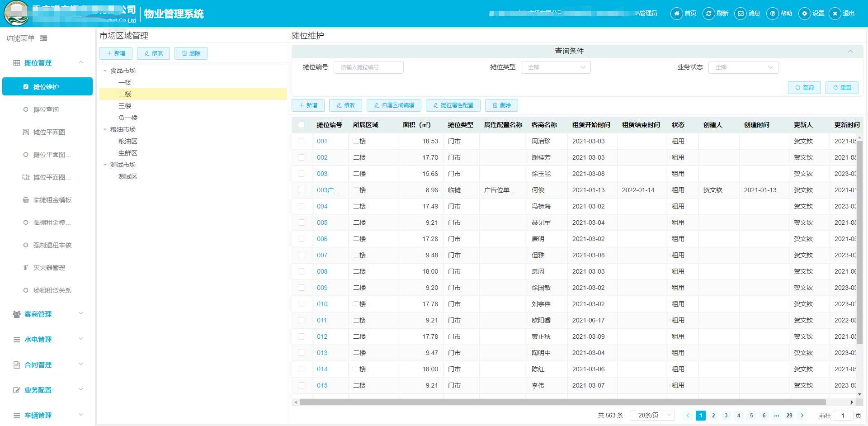Click the 灭火器管理 extinguisher icon
Image resolution: width=868 pixels, height=426 pixels.
tap(26, 268)
